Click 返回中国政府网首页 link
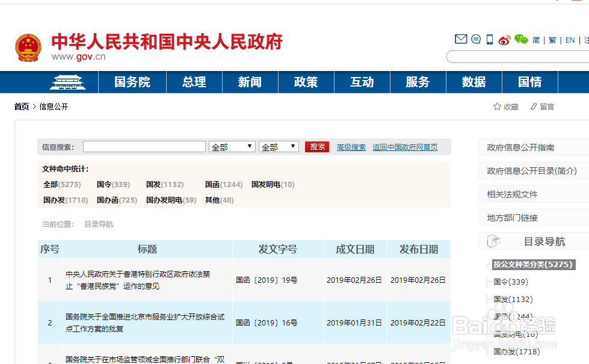This screenshot has width=589, height=364. pos(405,147)
